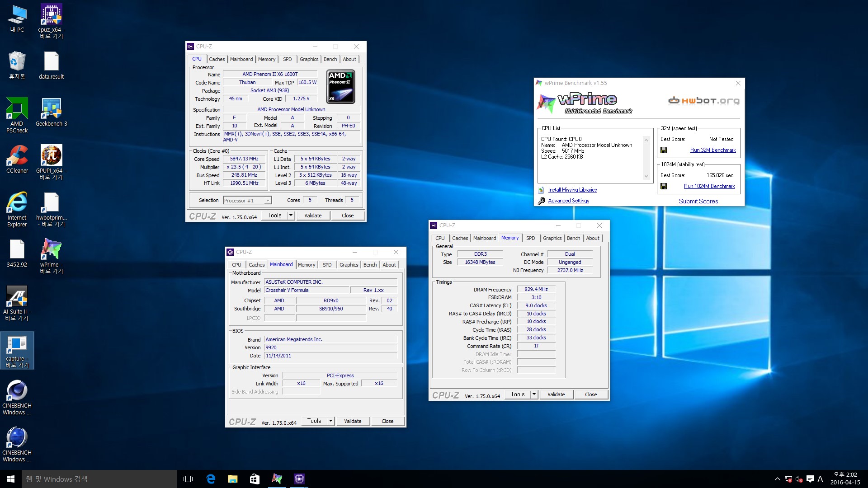Open the Internet Explorer desktop icon
Screen dimensions: 868x488
point(17,209)
